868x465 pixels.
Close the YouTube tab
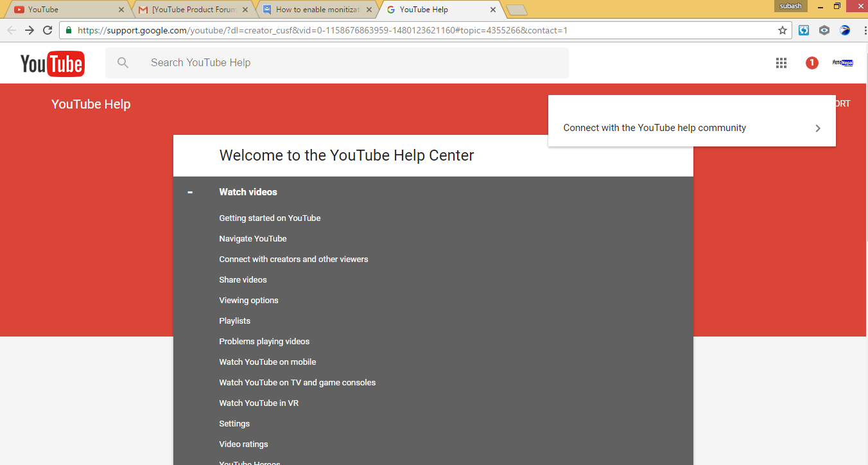(x=121, y=10)
